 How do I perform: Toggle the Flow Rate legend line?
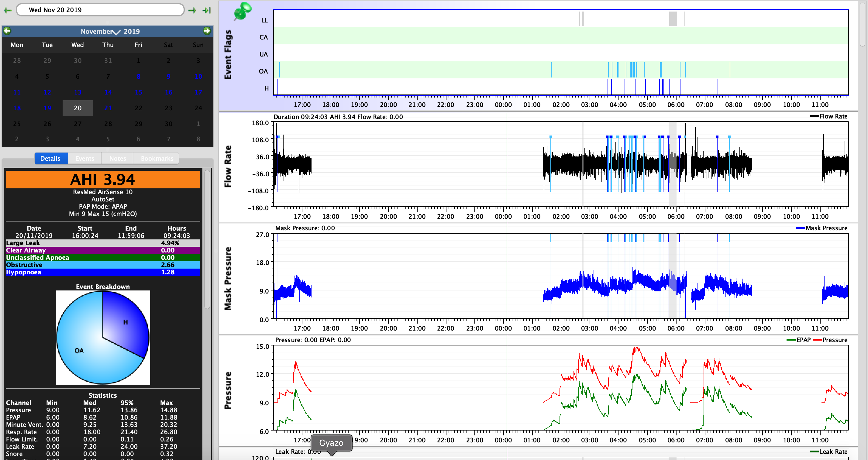coord(814,116)
